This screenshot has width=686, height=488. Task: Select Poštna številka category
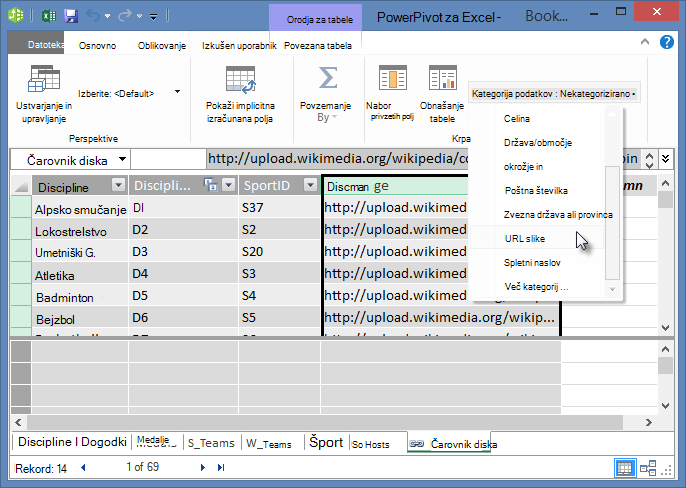(x=538, y=191)
